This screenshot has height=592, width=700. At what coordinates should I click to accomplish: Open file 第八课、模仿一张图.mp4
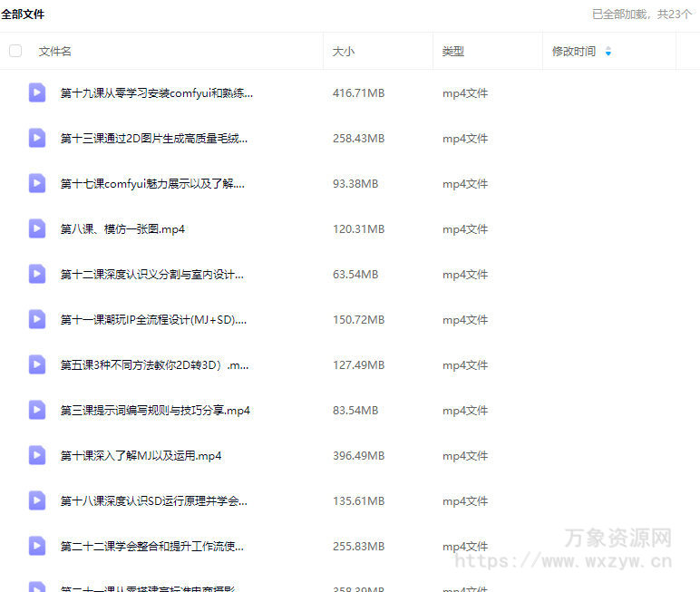pos(122,229)
